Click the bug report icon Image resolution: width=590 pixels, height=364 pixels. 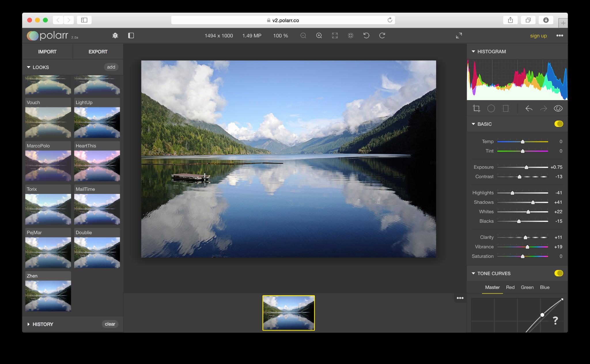(x=115, y=36)
